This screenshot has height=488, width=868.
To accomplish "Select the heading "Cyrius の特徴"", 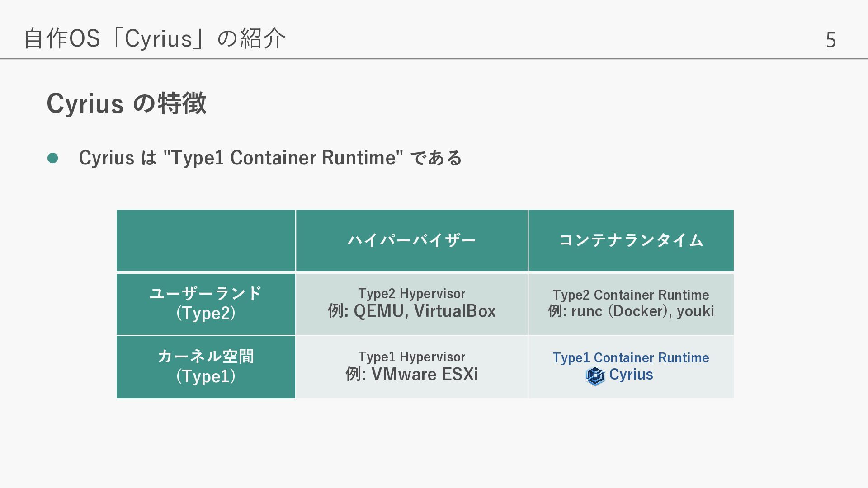I will 127,103.
